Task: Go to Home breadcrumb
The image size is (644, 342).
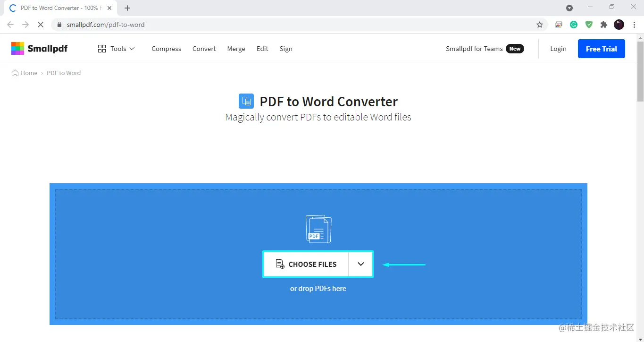Action: pyautogui.click(x=25, y=73)
